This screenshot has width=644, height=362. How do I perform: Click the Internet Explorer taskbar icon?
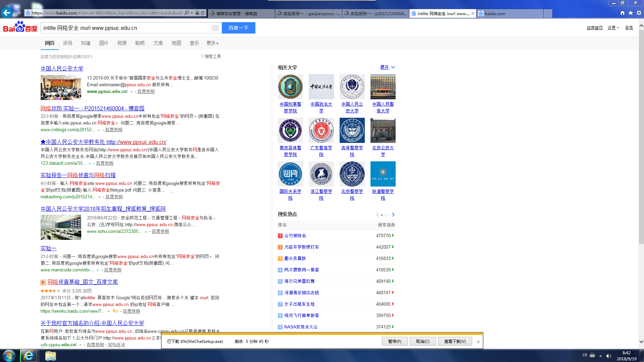[29, 356]
